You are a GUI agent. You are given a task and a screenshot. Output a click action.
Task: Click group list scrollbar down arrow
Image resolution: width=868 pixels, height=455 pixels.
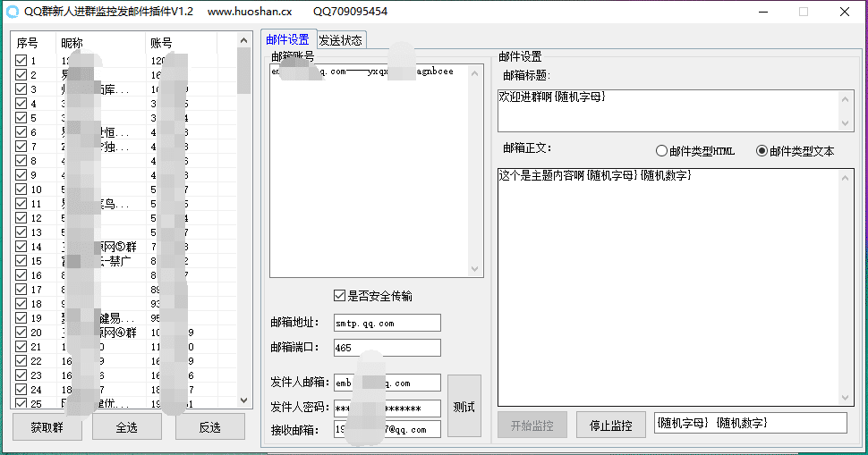243,400
